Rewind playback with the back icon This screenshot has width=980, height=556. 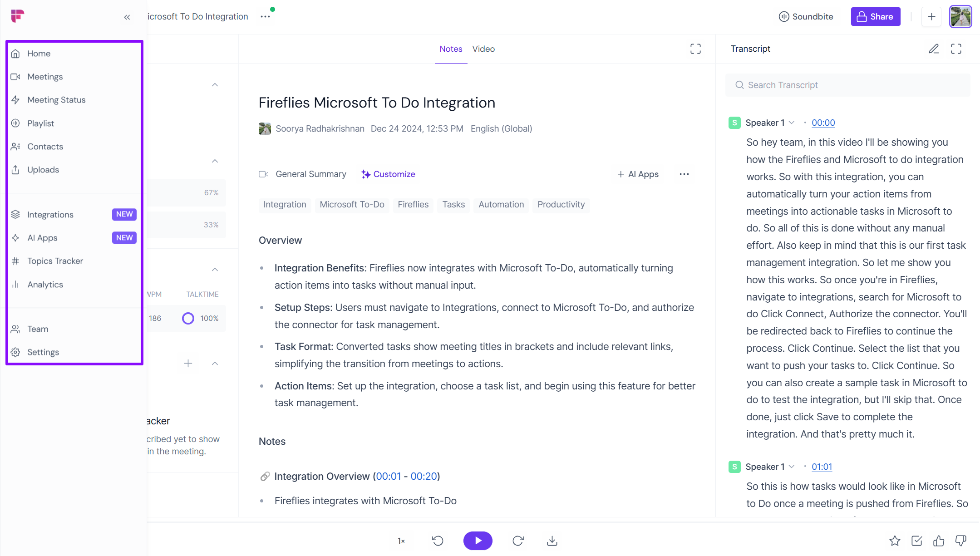[438, 541]
